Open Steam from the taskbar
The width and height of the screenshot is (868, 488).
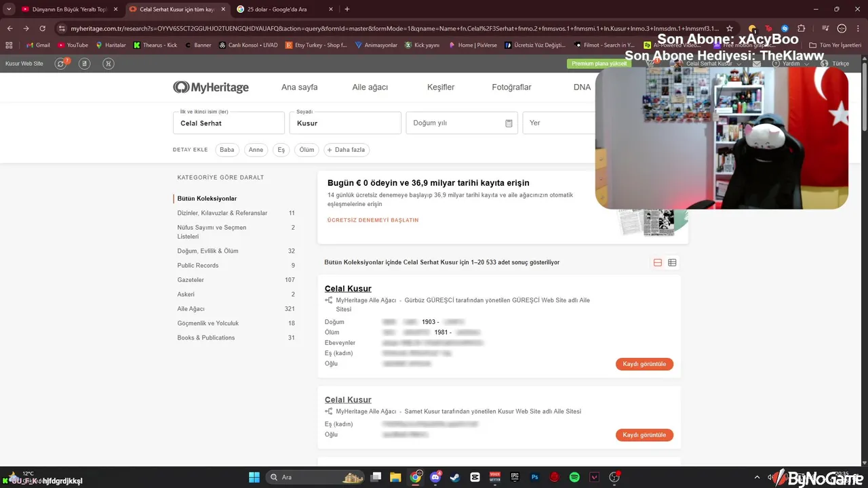(455, 477)
